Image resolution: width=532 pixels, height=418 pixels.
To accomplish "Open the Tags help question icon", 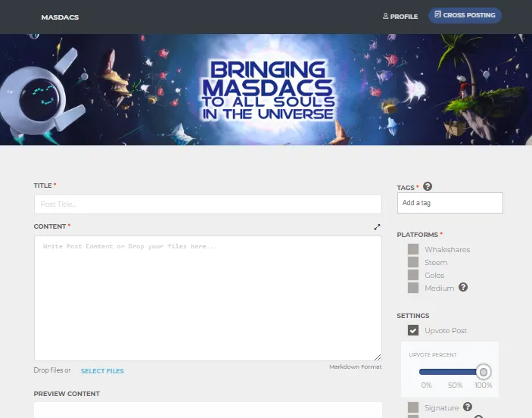I will [428, 186].
